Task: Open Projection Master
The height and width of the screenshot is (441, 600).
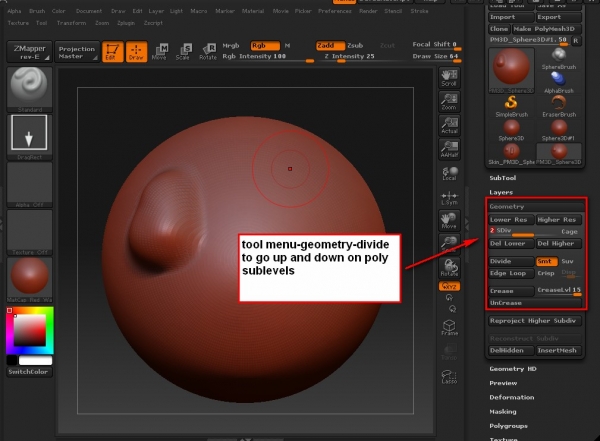Action: click(x=77, y=52)
